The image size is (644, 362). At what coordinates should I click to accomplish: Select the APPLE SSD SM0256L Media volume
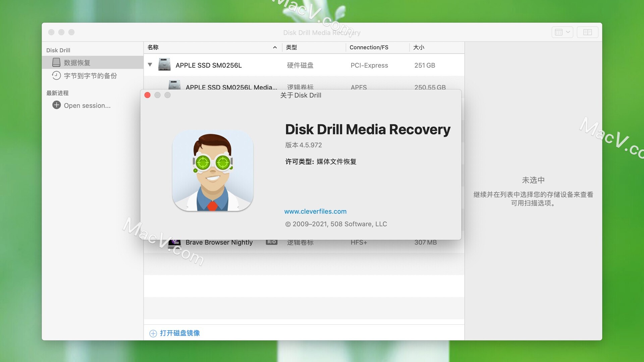231,86
